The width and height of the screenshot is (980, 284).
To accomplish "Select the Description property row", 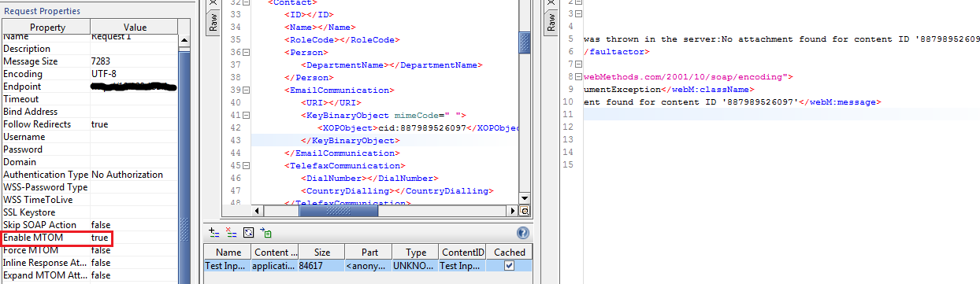I will pos(90,49).
